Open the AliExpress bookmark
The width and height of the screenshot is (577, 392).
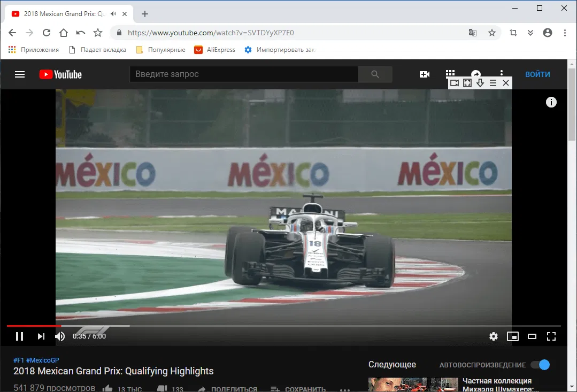(x=215, y=50)
